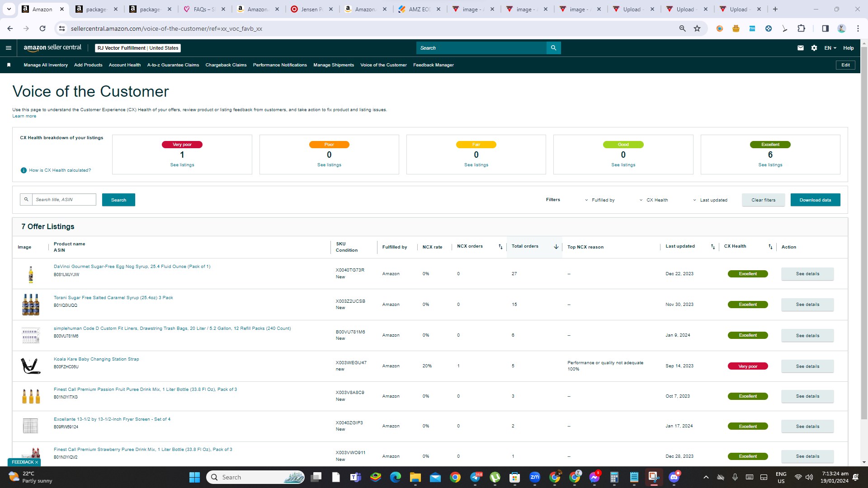Click the RJ Vector Fulfillment account switcher
This screenshot has height=488, width=868.
pyautogui.click(x=138, y=48)
